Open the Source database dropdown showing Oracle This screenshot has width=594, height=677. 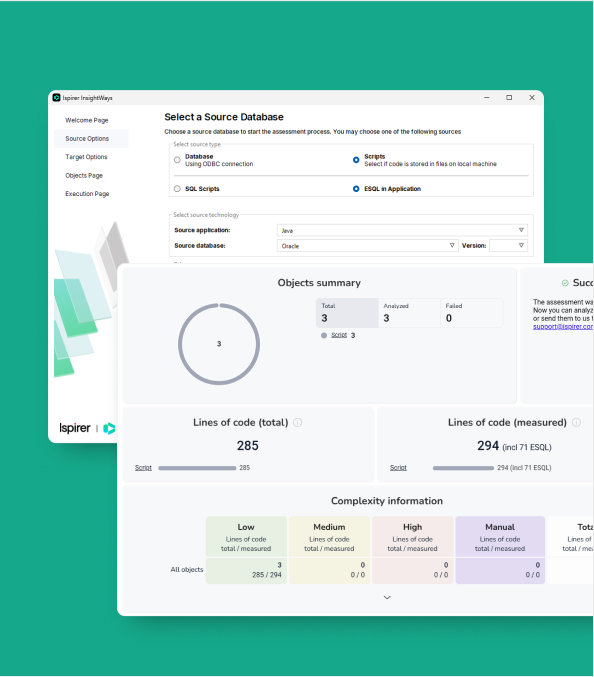click(x=367, y=246)
